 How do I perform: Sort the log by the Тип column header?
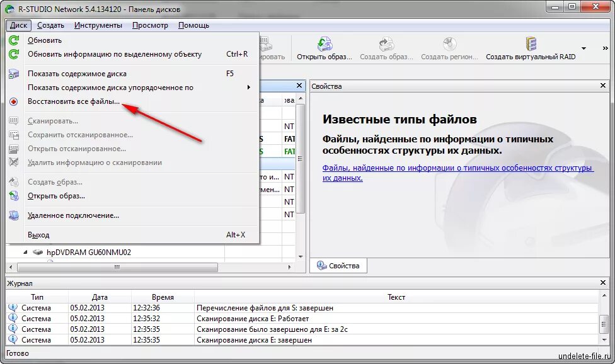click(37, 297)
